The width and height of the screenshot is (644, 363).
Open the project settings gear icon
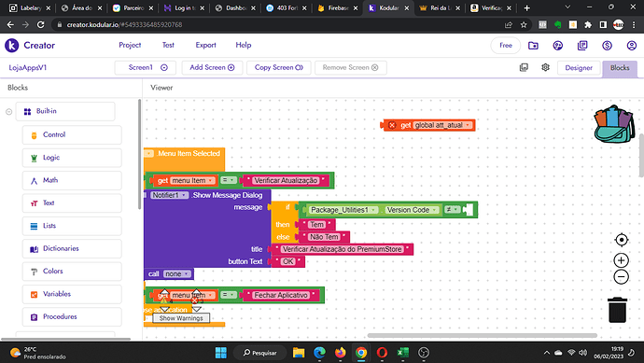(545, 67)
